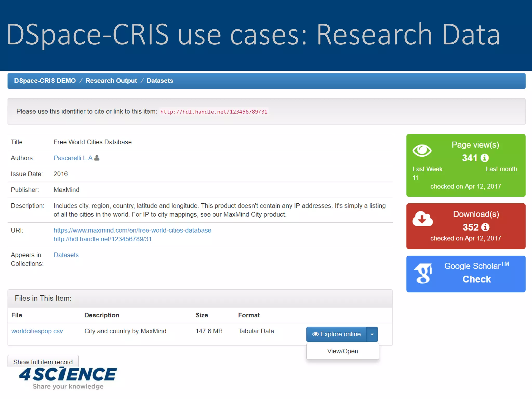Expand the dropdown arrow beside Explore online
532x399 pixels.
click(372, 334)
